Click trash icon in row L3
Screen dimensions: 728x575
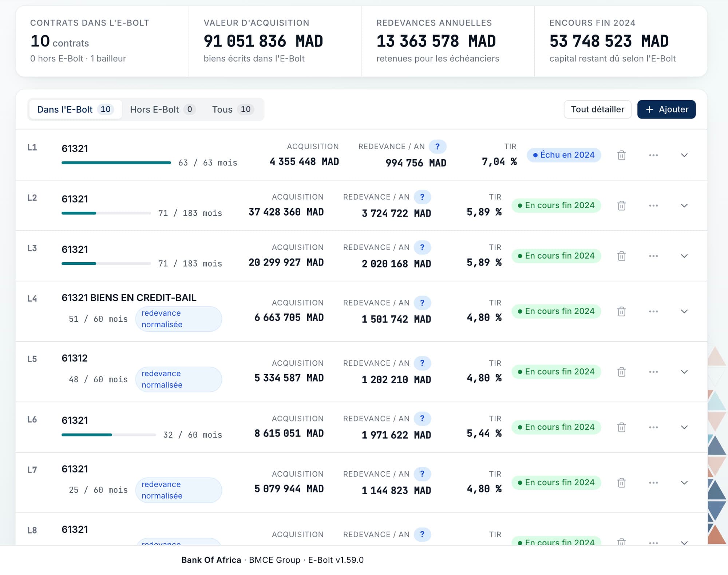click(x=621, y=256)
